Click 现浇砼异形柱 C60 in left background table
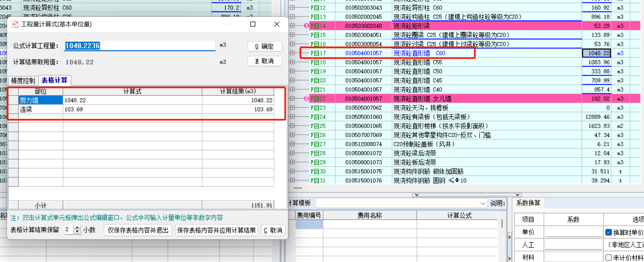Image resolution: width=644 pixels, height=262 pixels. [x=47, y=7]
